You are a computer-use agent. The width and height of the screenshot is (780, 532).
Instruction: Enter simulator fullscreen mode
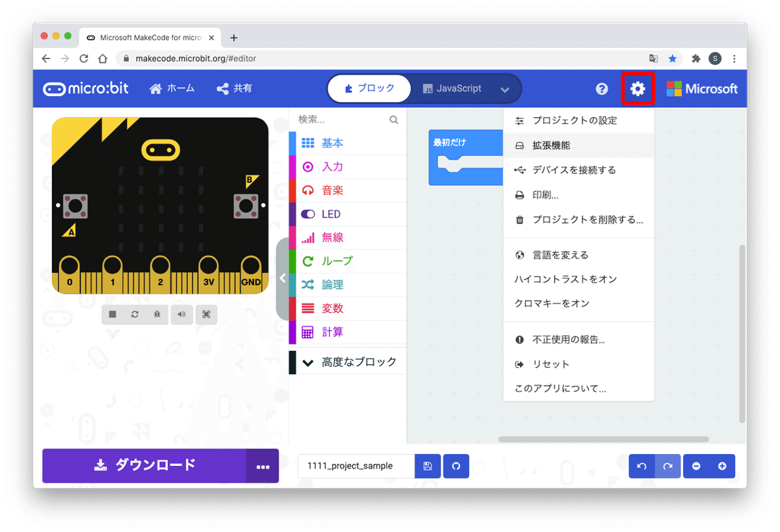[206, 314]
